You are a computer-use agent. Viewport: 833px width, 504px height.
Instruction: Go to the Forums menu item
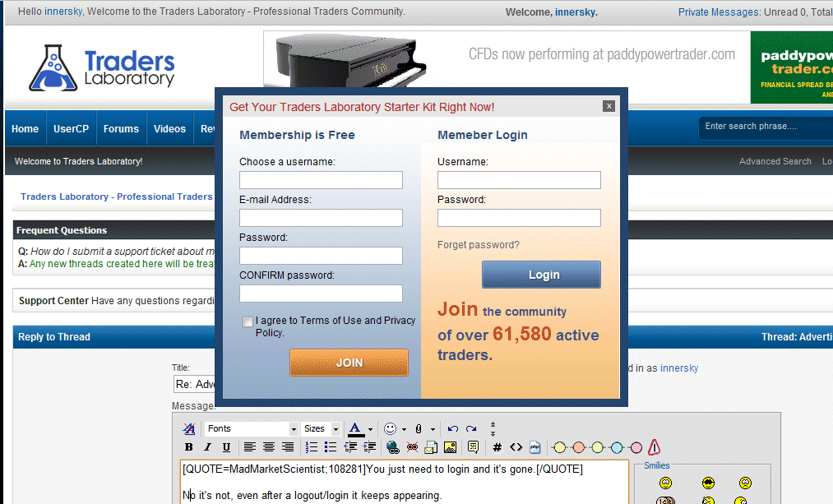click(x=121, y=128)
